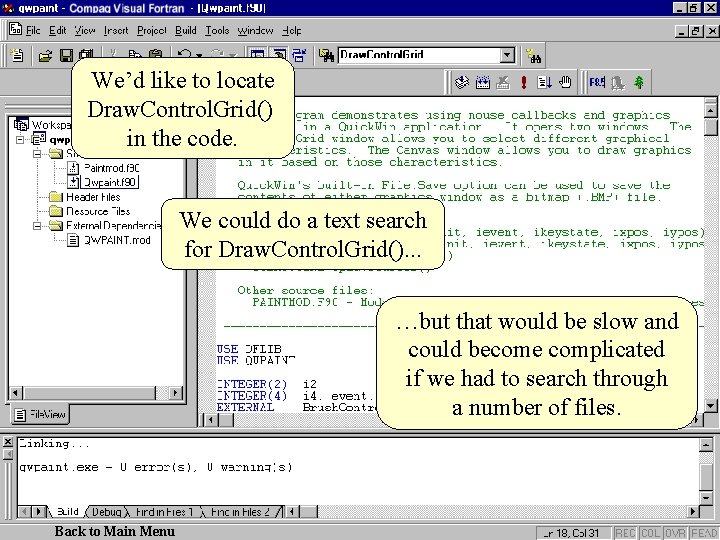
Task: Select the Build output tab
Action: tap(67, 512)
